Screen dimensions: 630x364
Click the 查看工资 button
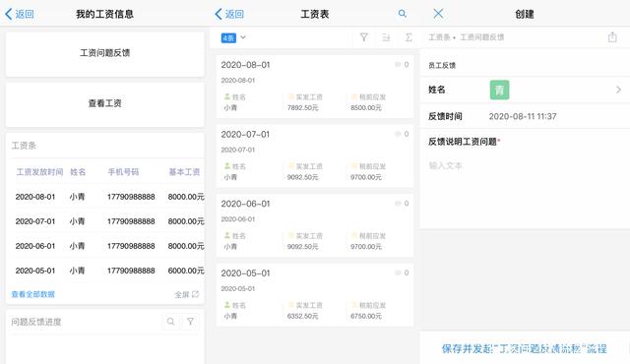click(105, 104)
